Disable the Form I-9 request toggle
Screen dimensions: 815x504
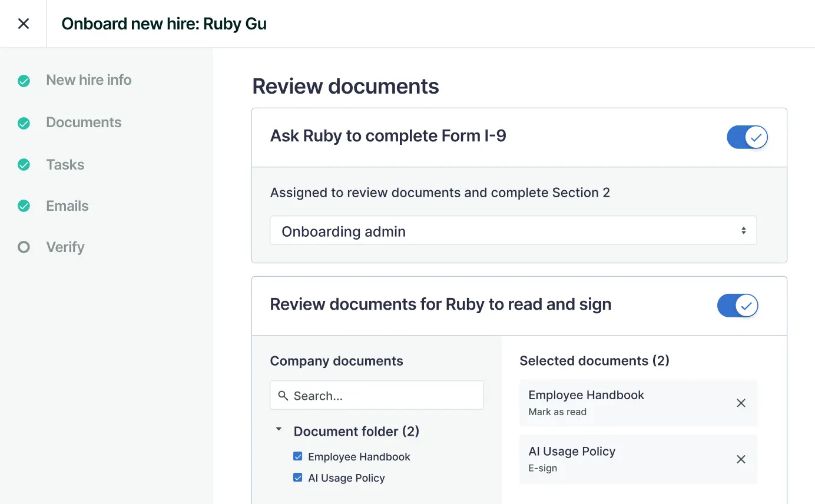(747, 138)
